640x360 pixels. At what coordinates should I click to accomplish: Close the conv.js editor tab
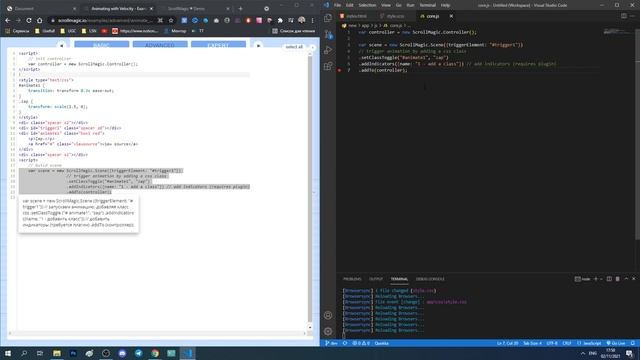[451, 16]
